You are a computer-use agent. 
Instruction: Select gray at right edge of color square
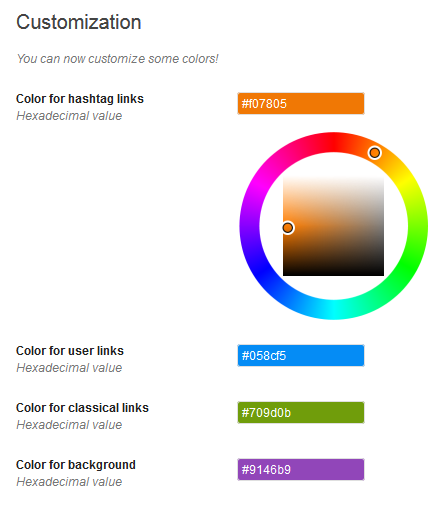tap(381, 226)
